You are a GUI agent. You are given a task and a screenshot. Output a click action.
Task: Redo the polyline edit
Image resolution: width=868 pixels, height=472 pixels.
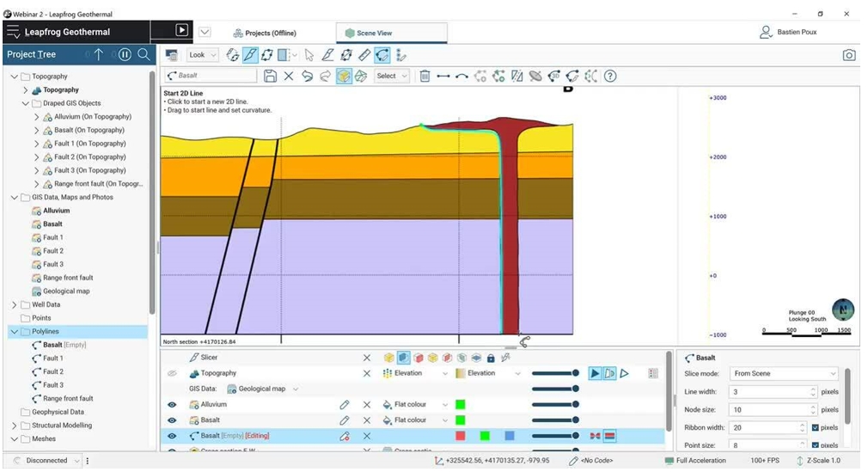(326, 76)
